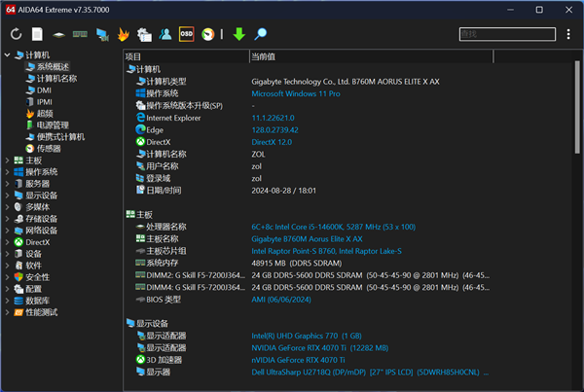The height and width of the screenshot is (392, 584).
Task: Open the user account toolbar icon
Action: pos(165,34)
